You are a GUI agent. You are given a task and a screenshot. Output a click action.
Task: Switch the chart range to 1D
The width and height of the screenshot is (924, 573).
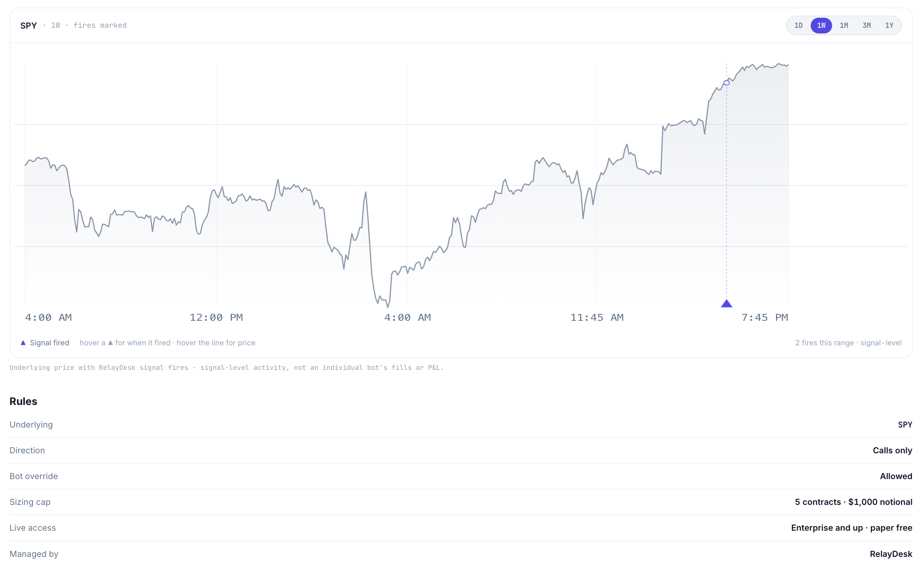(799, 25)
